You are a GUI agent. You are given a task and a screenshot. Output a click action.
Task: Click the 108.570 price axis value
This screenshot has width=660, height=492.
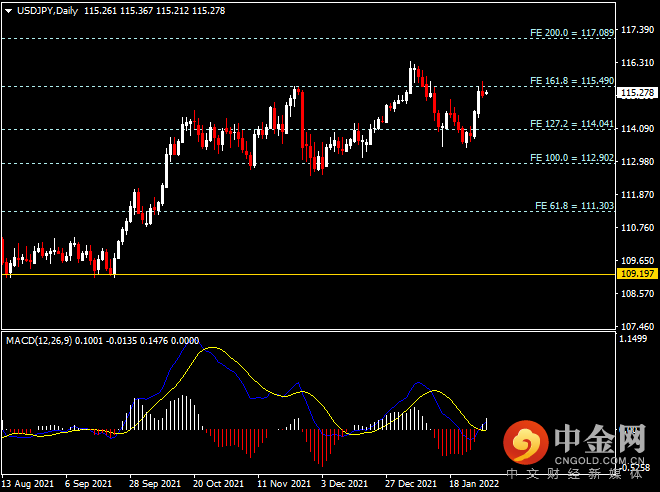tap(638, 294)
